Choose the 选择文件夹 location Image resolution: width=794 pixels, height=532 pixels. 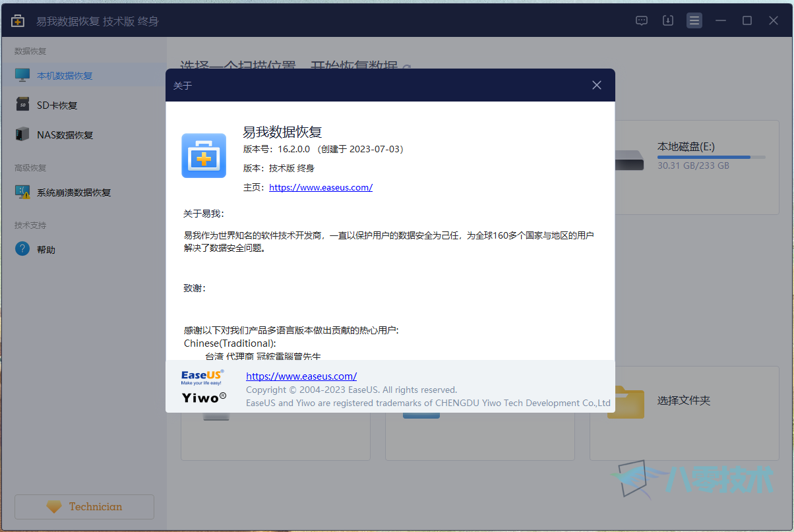pyautogui.click(x=684, y=401)
